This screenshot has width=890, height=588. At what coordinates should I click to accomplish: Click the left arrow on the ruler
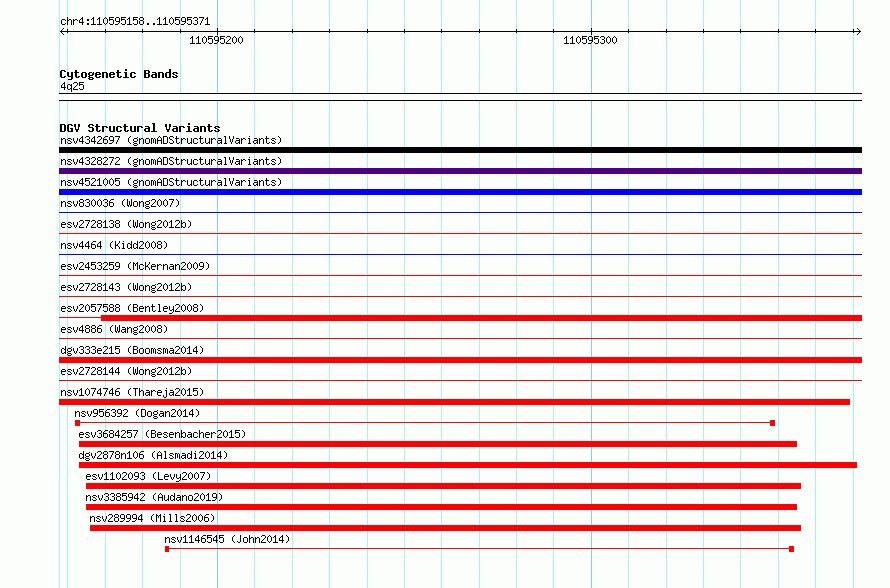[x=63, y=31]
